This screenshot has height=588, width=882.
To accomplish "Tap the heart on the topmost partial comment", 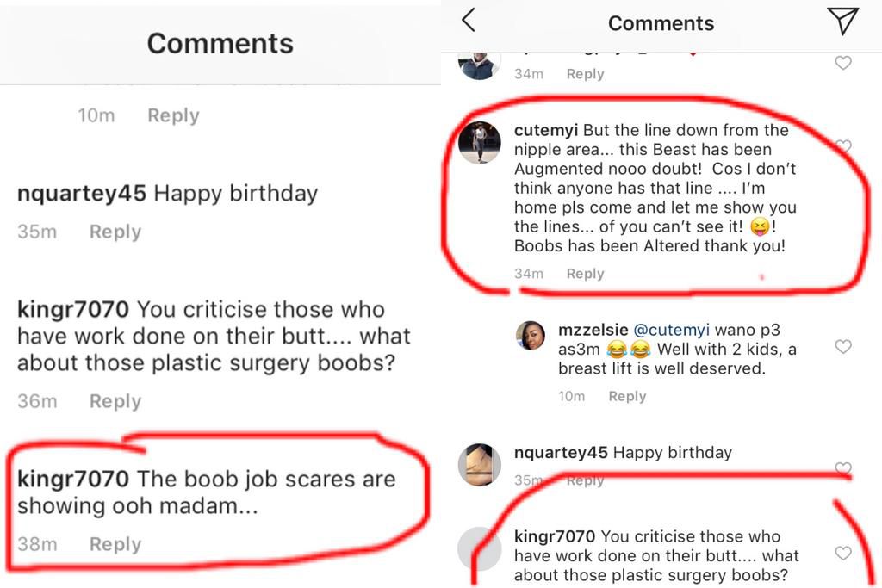I will (843, 63).
